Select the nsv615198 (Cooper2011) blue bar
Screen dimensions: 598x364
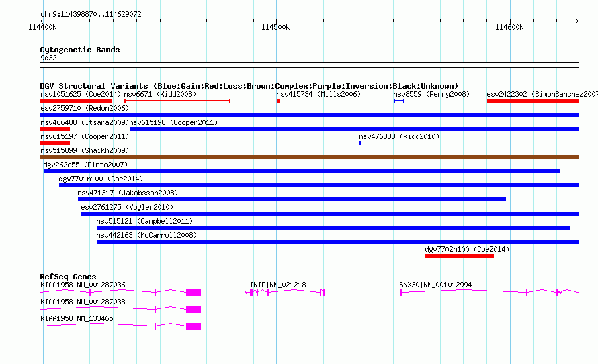[x=354, y=129]
